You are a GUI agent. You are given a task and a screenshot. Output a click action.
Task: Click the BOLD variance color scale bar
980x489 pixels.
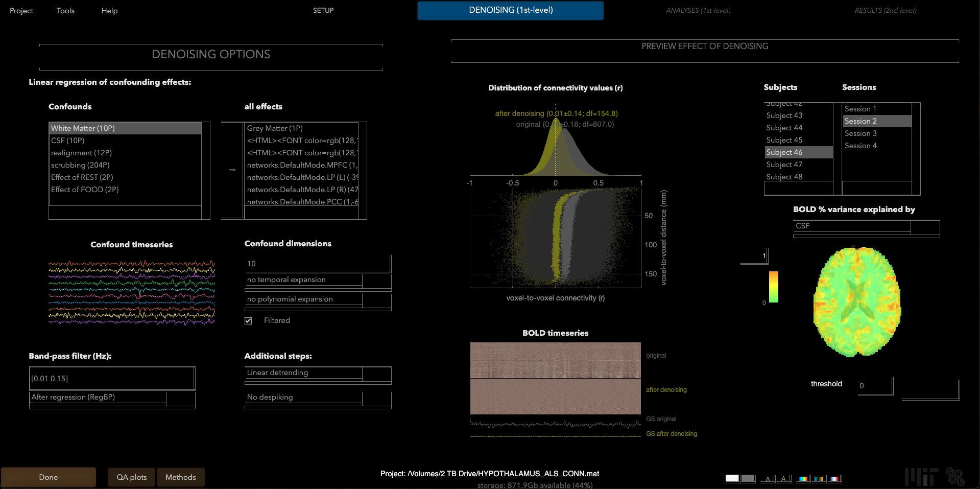click(x=773, y=287)
